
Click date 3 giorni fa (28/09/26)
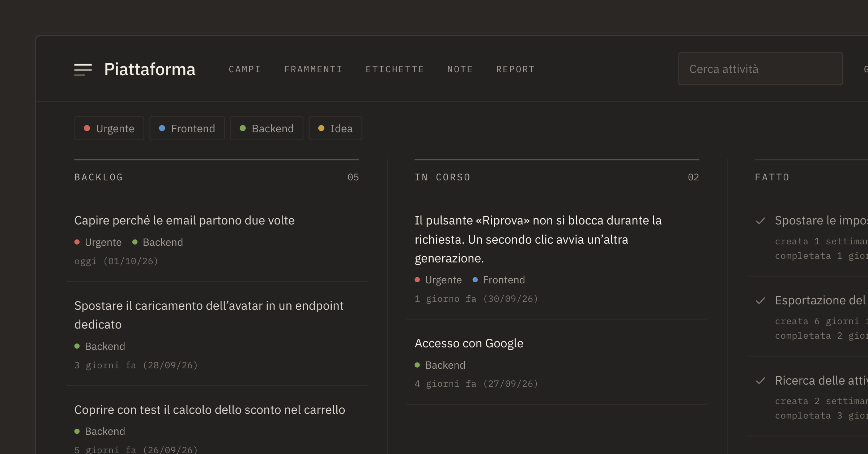point(136,365)
